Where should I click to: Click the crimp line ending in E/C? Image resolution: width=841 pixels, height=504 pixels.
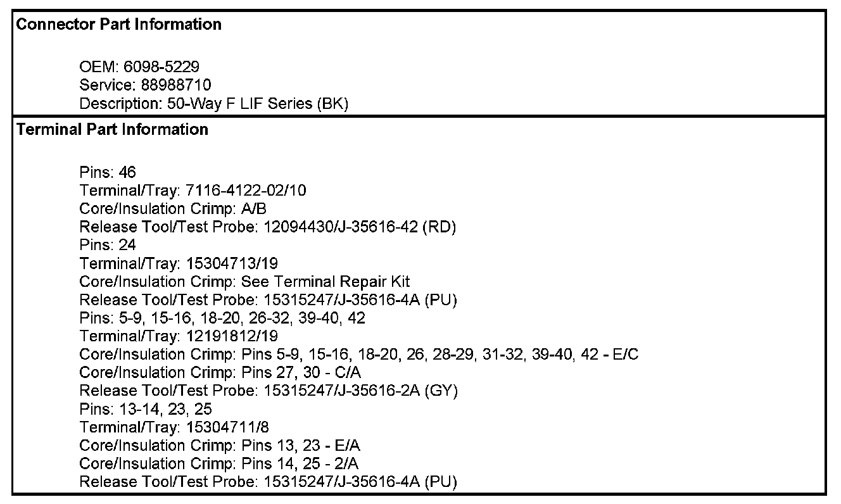click(358, 354)
